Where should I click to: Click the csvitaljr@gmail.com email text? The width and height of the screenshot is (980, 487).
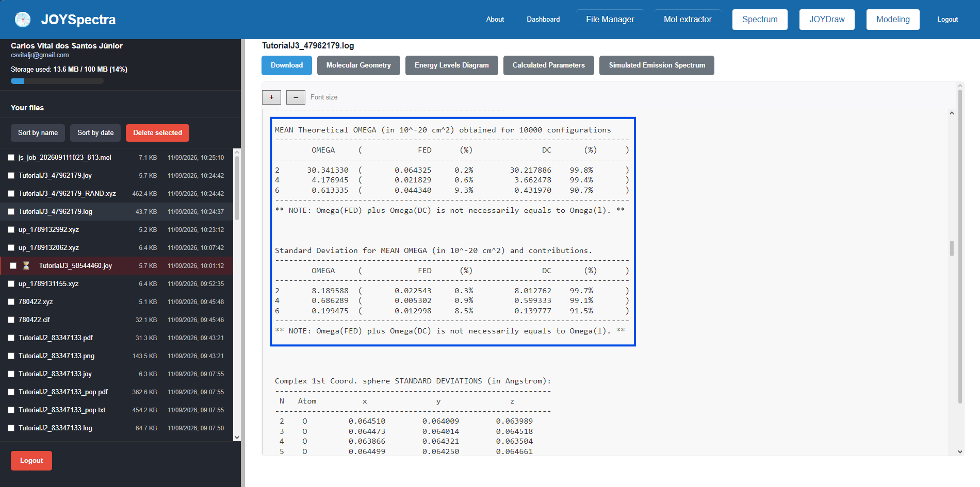[x=40, y=55]
